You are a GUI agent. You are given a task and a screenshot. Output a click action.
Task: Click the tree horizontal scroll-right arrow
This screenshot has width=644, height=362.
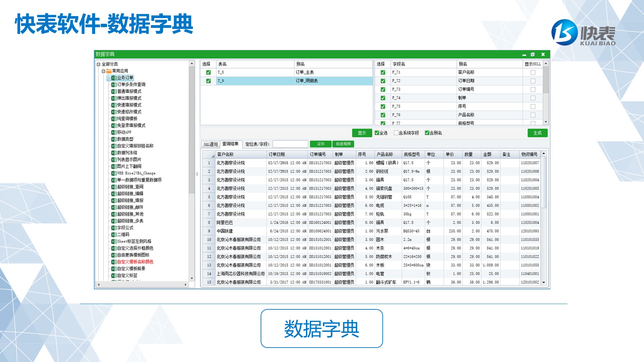(x=185, y=285)
